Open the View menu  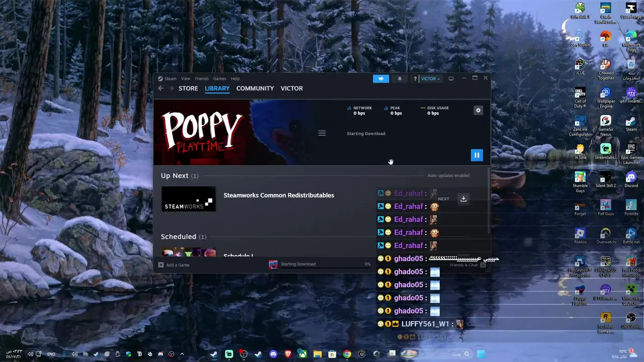pyautogui.click(x=186, y=78)
